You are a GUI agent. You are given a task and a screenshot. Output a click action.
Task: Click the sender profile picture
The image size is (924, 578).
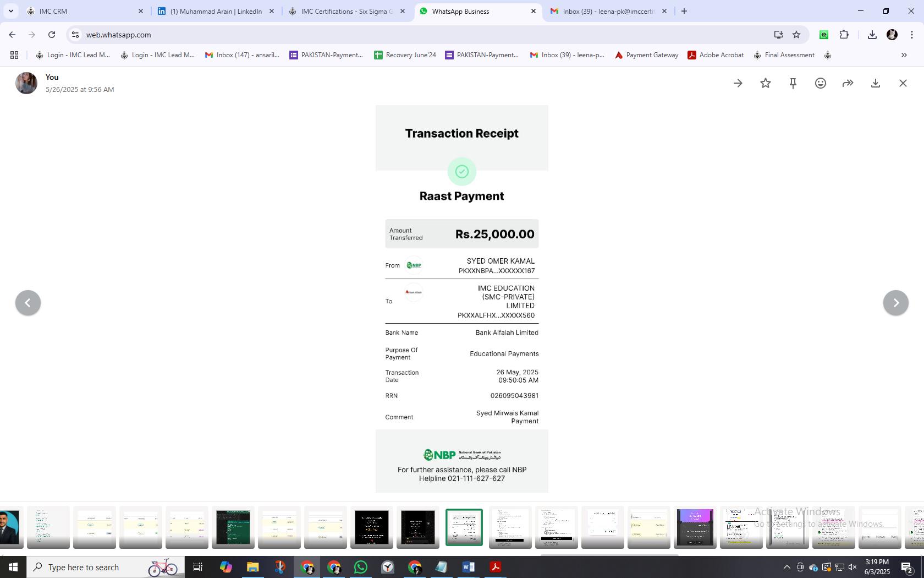point(26,83)
